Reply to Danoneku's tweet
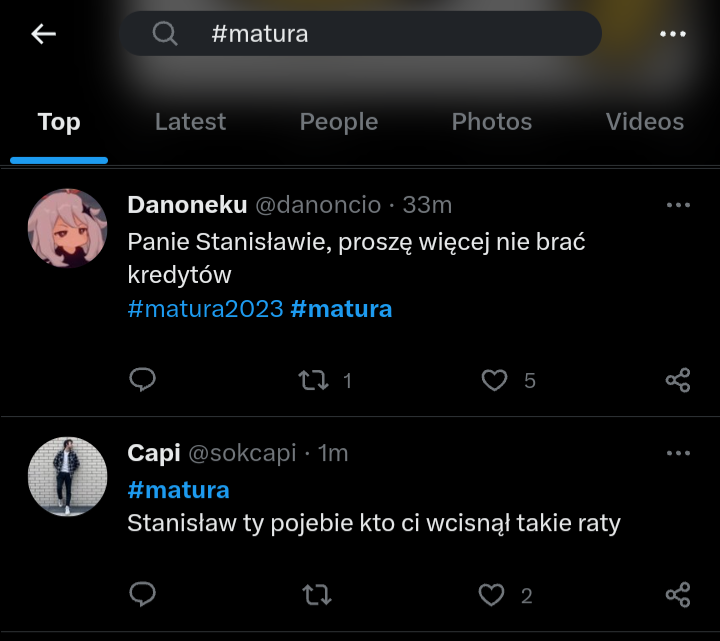Screen dimensions: 720x641 [143, 380]
